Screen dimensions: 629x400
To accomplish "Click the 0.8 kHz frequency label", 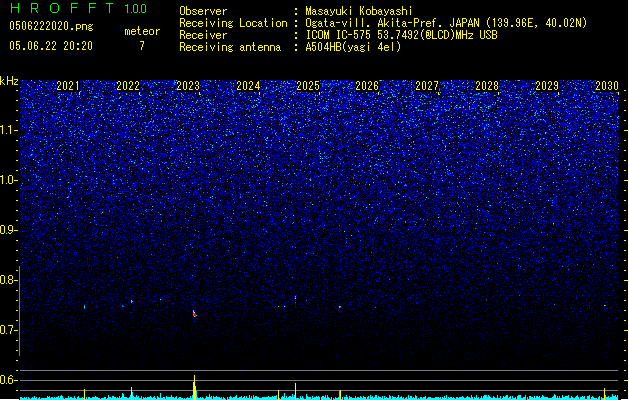I will tap(8, 280).
